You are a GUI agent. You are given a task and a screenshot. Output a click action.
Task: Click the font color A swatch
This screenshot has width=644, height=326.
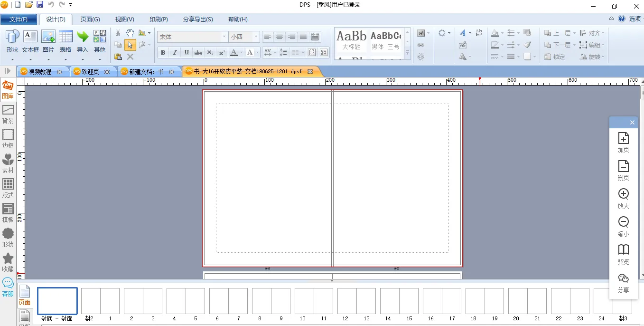click(233, 52)
